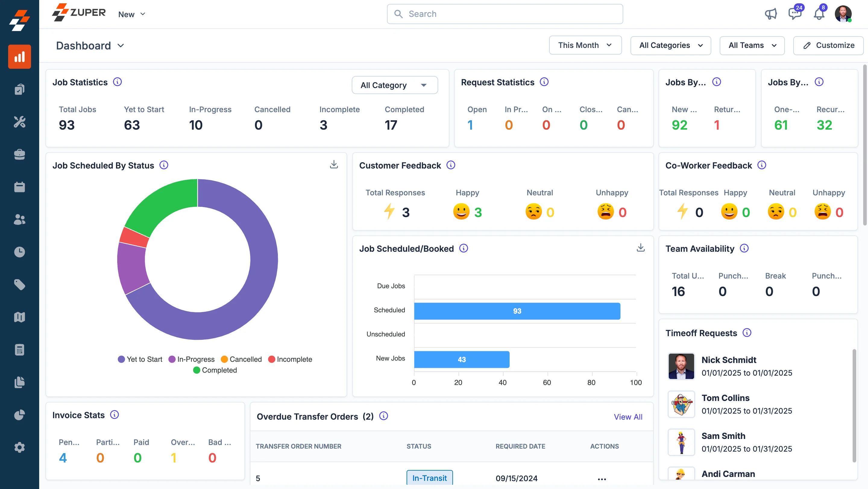Viewport: 868px width, 489px height.
Task: Open the notifications bell showing 8
Action: pos(819,14)
